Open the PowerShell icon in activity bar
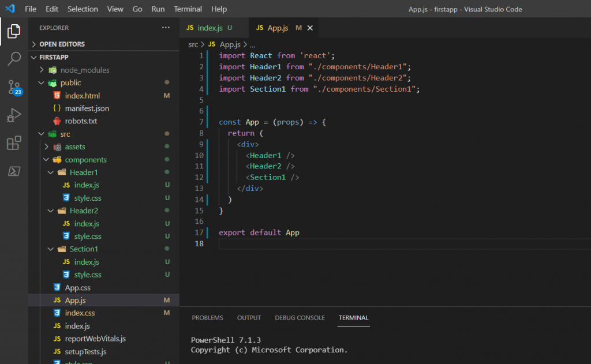This screenshot has width=591, height=364. (14, 171)
